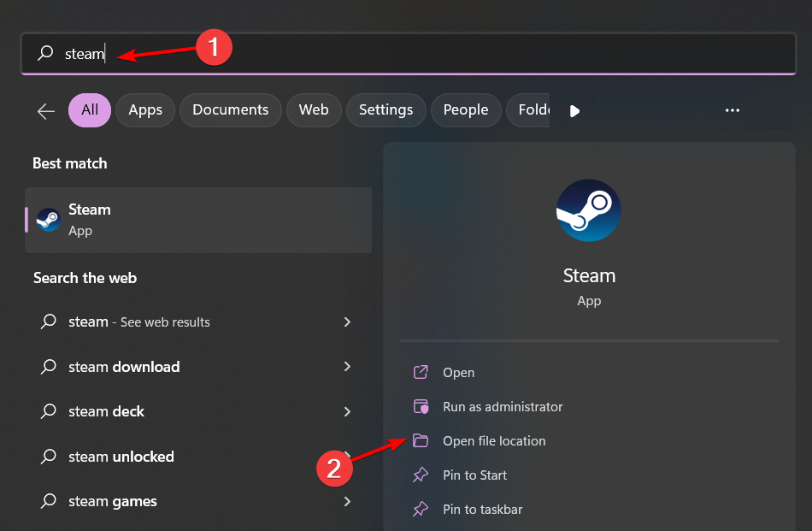Select the 'steam games' web suggestion
Viewport: 812px width, 531px height.
point(198,501)
